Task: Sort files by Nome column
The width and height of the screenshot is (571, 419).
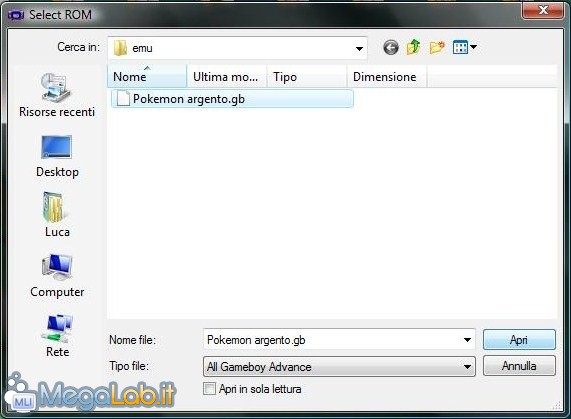Action: 147,76
